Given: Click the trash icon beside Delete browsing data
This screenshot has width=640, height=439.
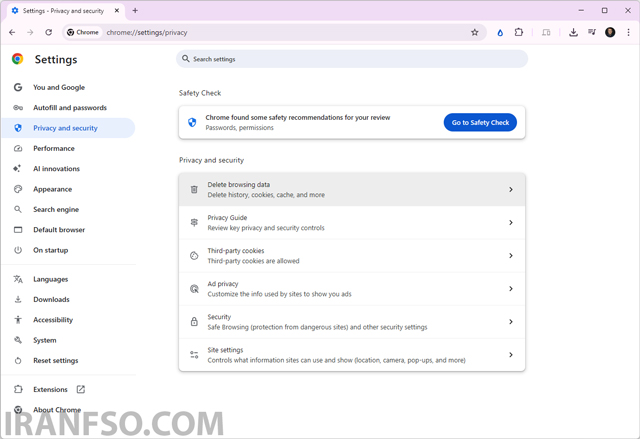Looking at the screenshot, I should pos(194,189).
